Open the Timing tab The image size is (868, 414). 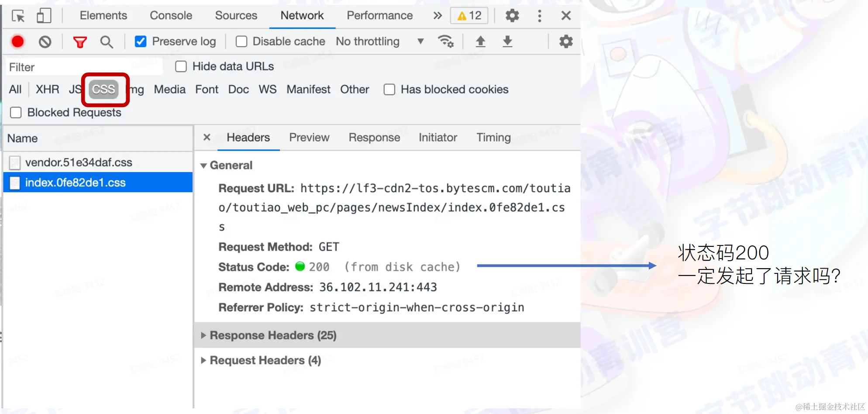(493, 138)
